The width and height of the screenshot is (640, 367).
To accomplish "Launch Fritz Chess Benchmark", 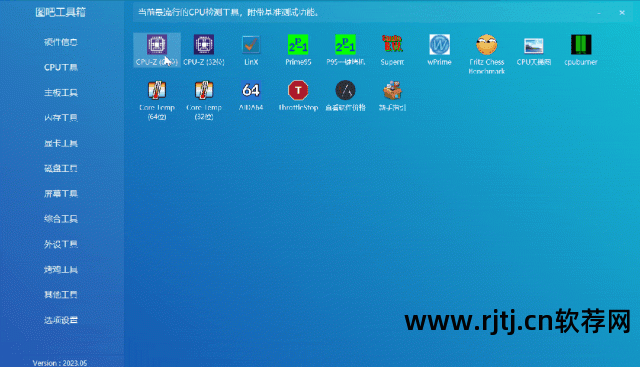I will coord(487,54).
